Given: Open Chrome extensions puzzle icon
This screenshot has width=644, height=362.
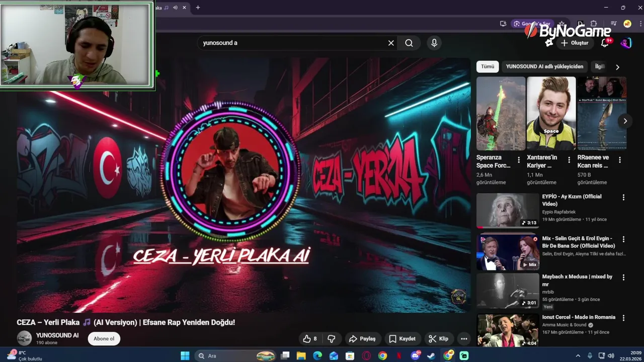Looking at the screenshot, I should 594,24.
